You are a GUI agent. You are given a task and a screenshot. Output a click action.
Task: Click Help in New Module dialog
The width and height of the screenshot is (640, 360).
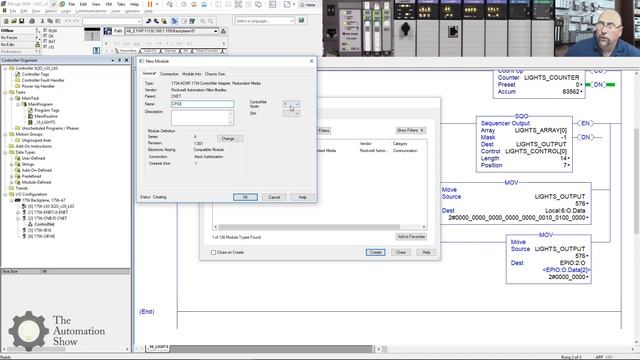pyautogui.click(x=302, y=197)
